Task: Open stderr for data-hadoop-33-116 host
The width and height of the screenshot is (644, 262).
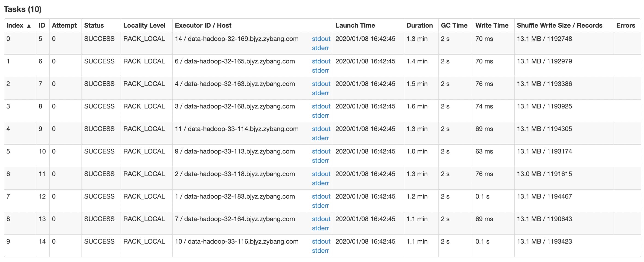Action: 320,251
